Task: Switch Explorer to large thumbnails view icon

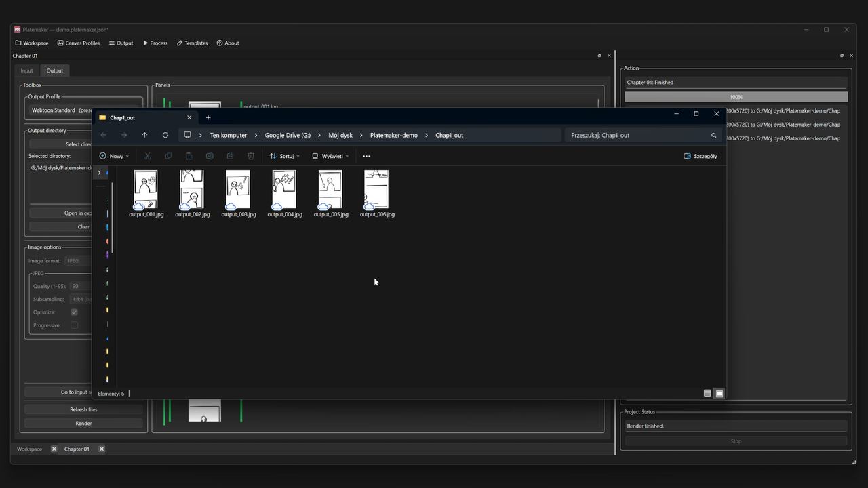Action: (719, 393)
